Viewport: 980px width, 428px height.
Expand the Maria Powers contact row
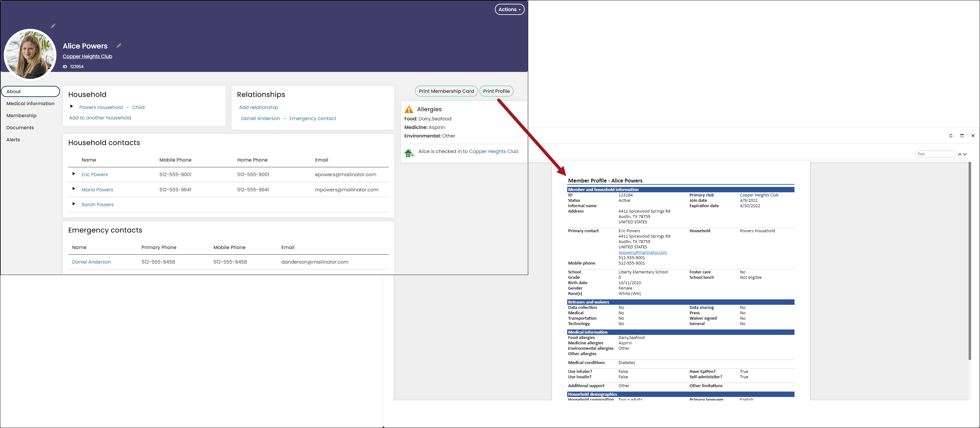click(x=74, y=188)
